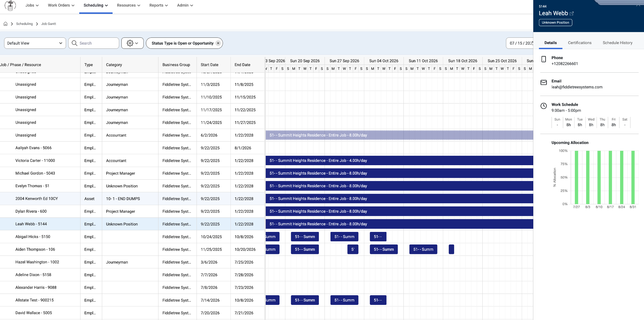The width and height of the screenshot is (644, 320).
Task: Click Leah Webb's email address
Action: tap(577, 87)
